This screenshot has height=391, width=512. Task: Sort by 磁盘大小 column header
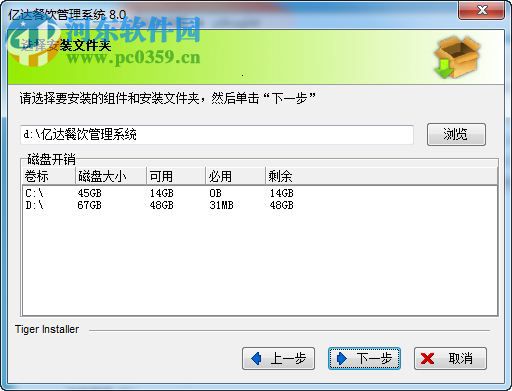[x=111, y=176]
